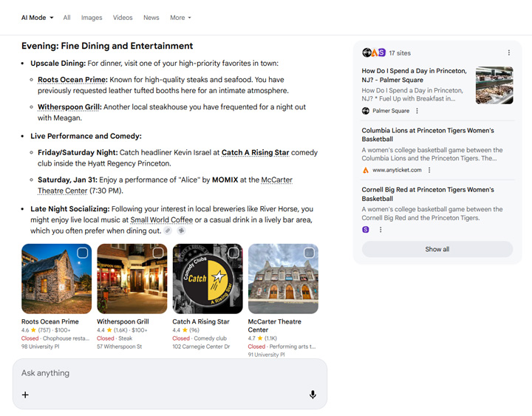Open three-dot options for Cornell Big Red result
This screenshot has width=532, height=416.
pos(381,230)
